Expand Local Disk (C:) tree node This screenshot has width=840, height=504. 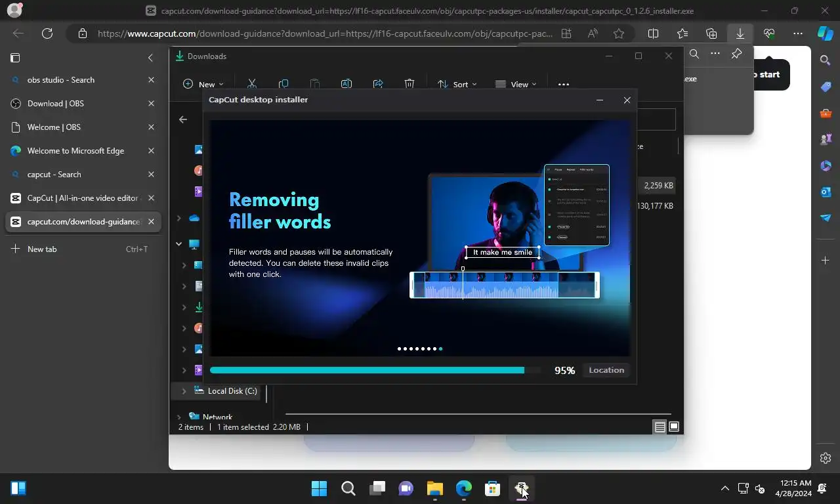tap(184, 391)
